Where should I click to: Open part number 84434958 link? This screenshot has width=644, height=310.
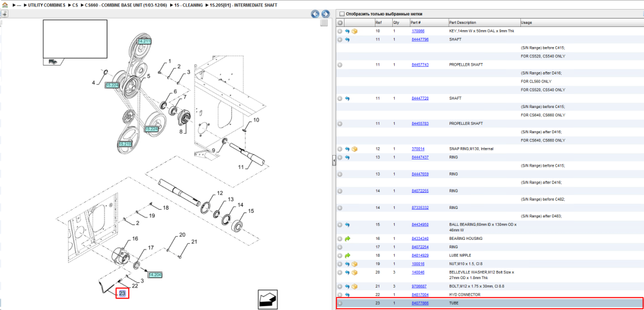point(420,224)
